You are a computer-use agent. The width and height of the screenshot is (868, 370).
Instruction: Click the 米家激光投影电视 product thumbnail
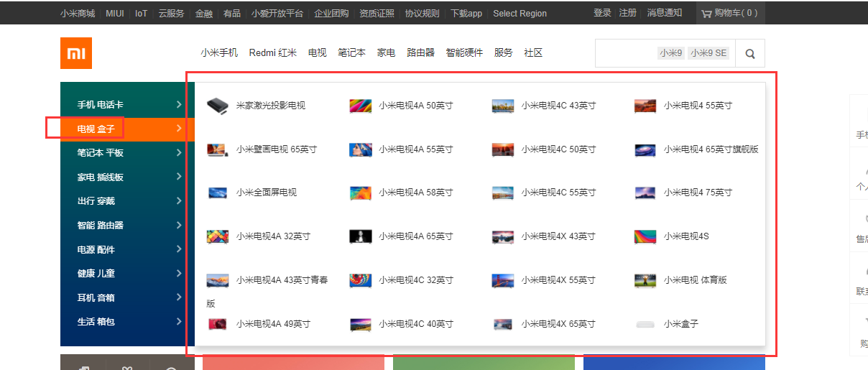[x=218, y=106]
